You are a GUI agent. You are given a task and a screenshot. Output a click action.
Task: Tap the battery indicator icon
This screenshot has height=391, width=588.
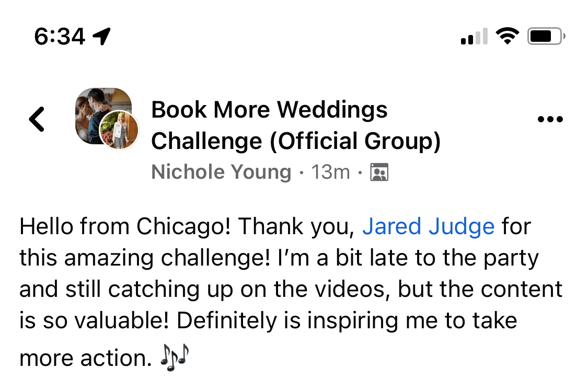546,37
